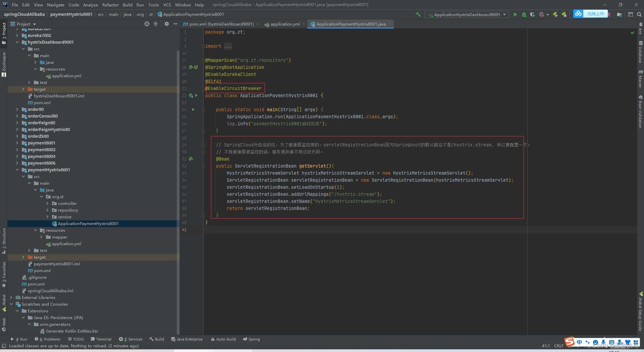Expand the order80 module
Viewport: 644px width, 352px height.
17,109
